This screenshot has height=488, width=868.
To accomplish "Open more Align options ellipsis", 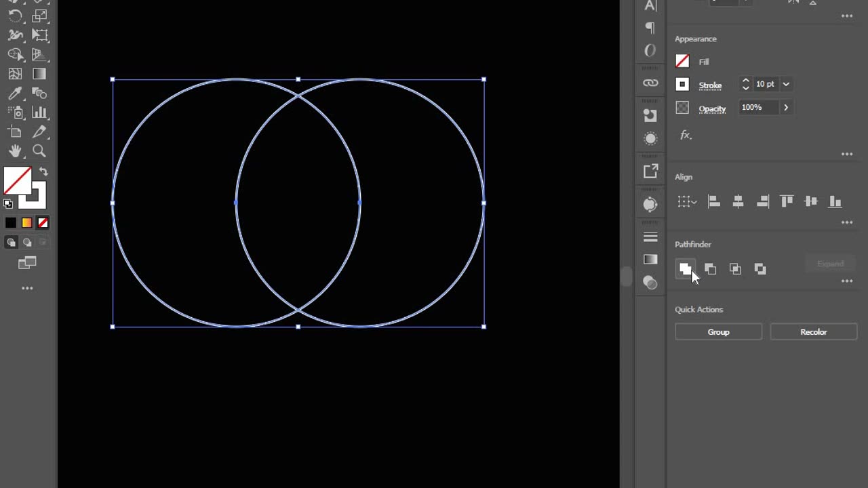I will [x=847, y=222].
